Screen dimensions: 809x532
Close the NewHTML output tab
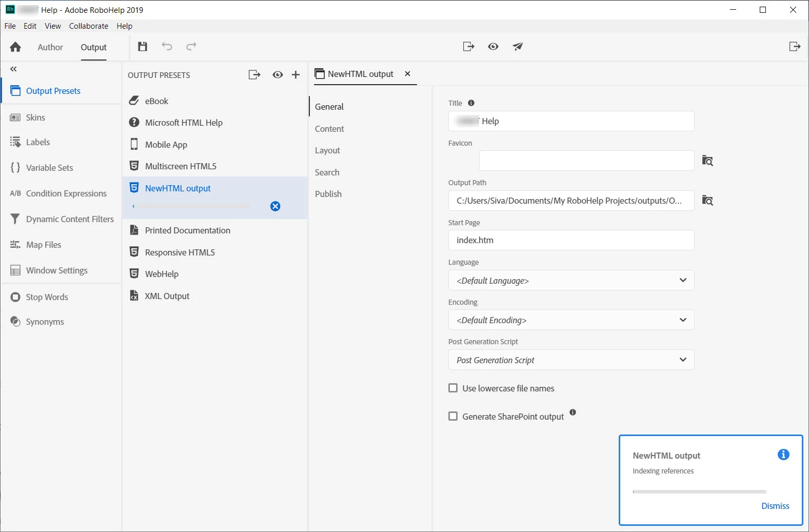pyautogui.click(x=407, y=74)
